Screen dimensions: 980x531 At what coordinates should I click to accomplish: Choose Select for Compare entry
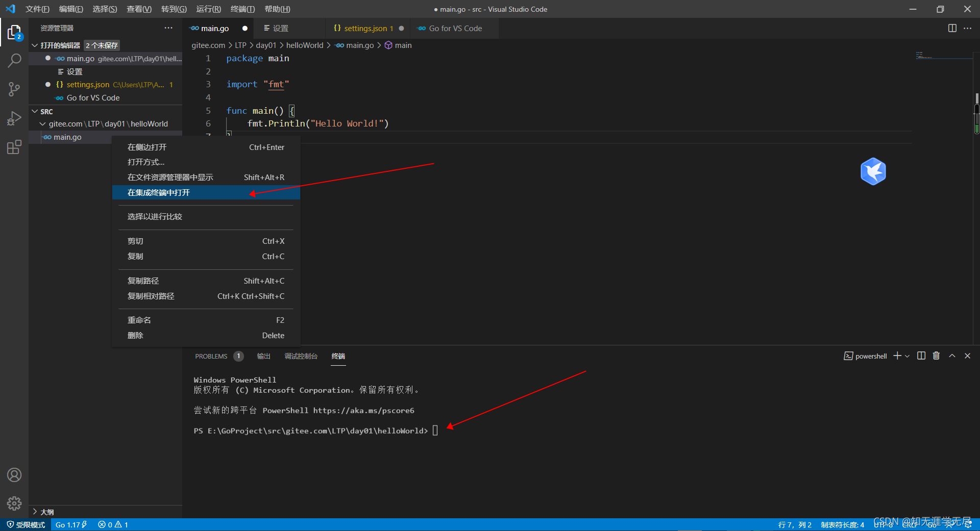point(206,217)
